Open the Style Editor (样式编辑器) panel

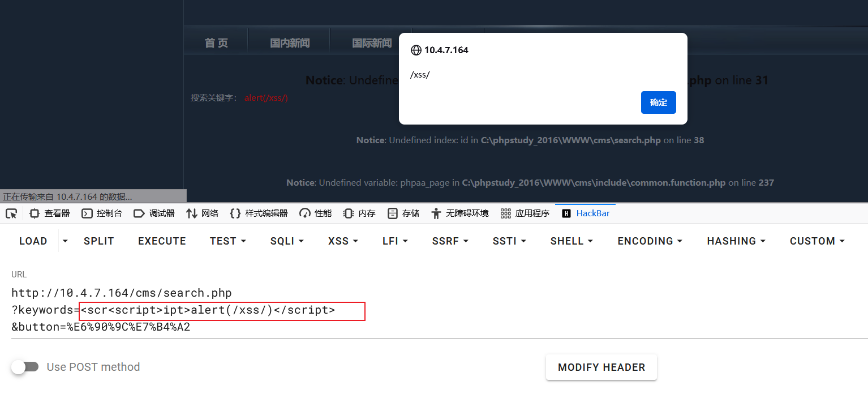259,213
